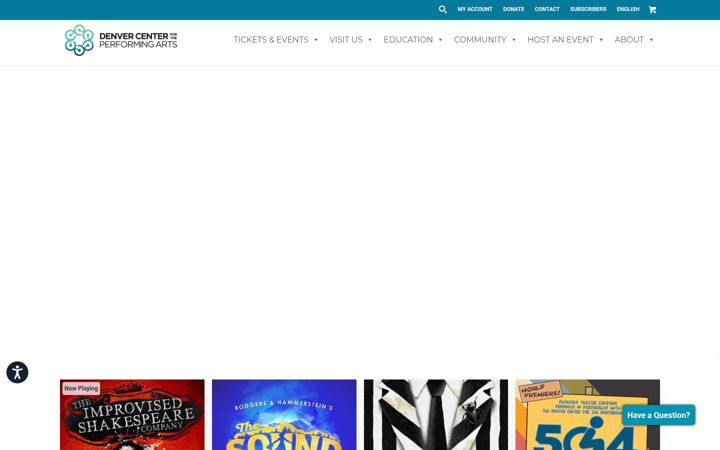
Task: Open black-and-white striped suit poster
Action: click(436, 415)
